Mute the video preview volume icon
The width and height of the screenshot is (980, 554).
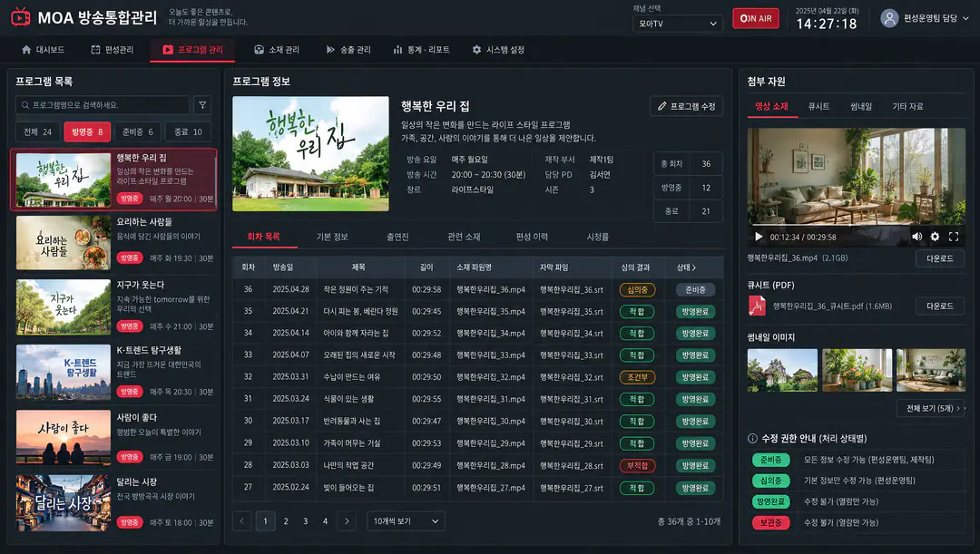pyautogui.click(x=916, y=237)
